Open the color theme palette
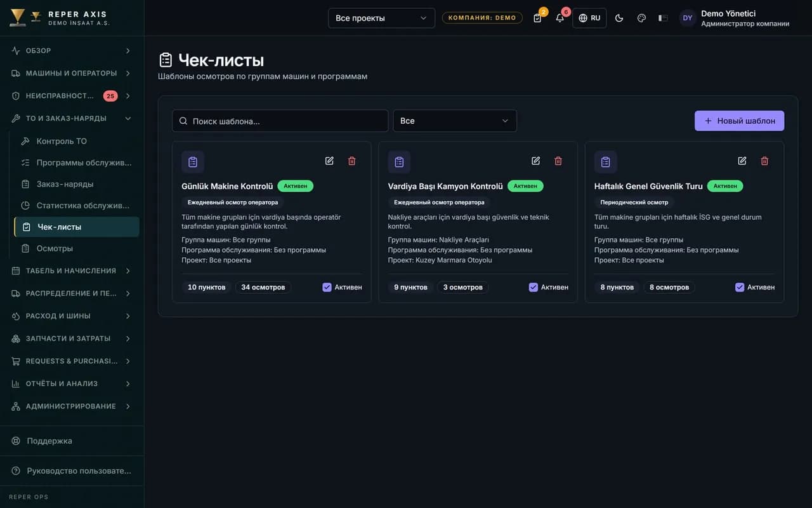 [x=641, y=18]
